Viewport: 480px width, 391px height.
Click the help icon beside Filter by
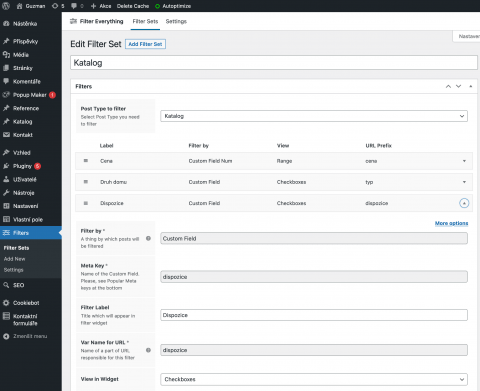[148, 238]
